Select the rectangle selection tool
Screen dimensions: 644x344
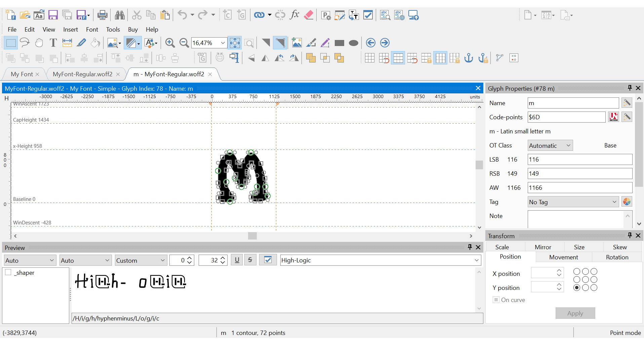pyautogui.click(x=11, y=43)
